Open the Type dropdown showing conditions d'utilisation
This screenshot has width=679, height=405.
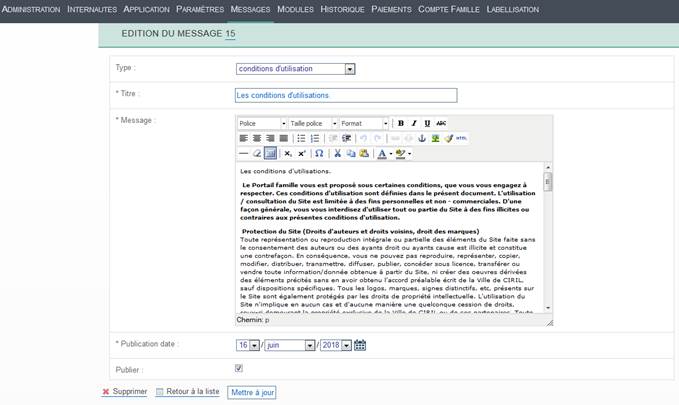click(x=295, y=69)
